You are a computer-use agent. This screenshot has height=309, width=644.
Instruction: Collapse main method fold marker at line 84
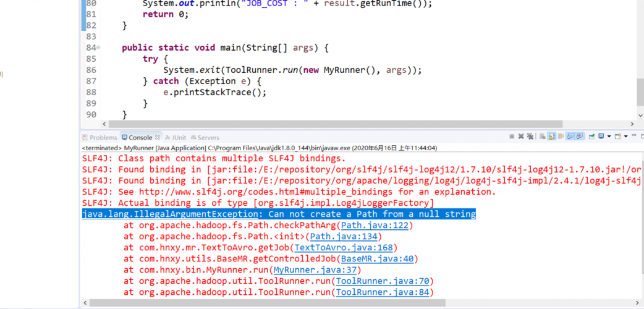[x=98, y=48]
